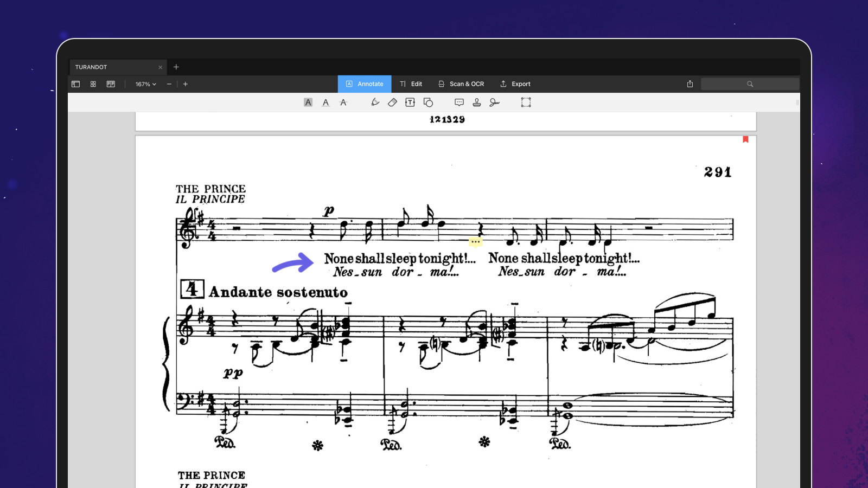This screenshot has height=488, width=868.
Task: Switch to two-page reading view
Action: click(x=111, y=84)
